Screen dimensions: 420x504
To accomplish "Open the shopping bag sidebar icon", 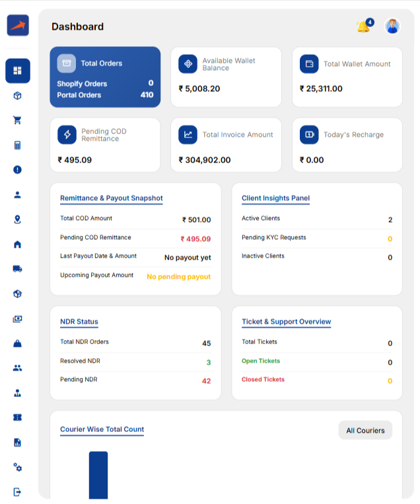I will click(x=17, y=343).
